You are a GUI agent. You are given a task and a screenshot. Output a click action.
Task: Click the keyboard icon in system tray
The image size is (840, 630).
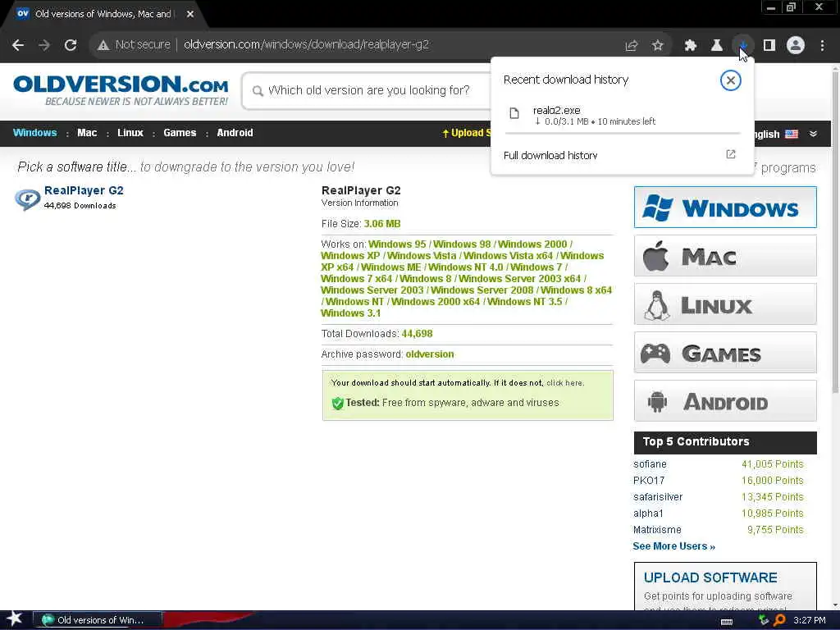727,622
